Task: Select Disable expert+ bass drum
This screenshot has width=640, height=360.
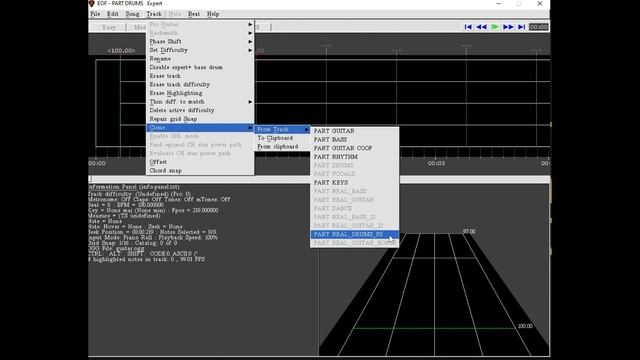Action: (x=200, y=67)
